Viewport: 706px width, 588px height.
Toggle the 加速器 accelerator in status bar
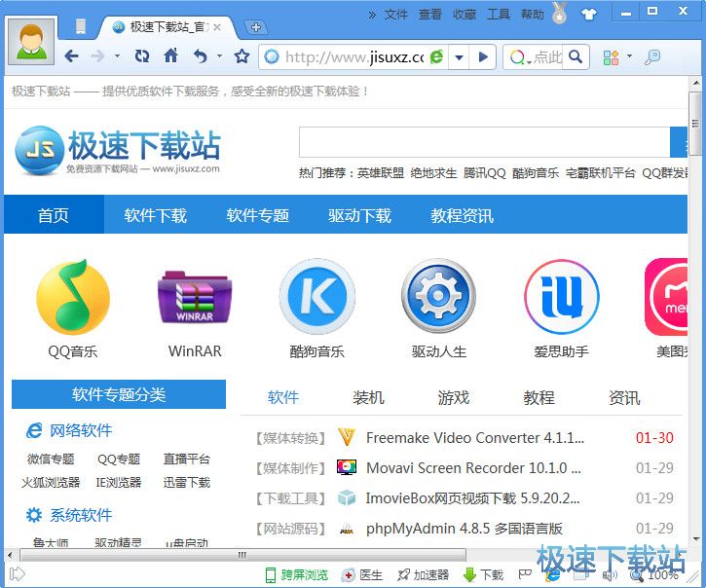423,575
